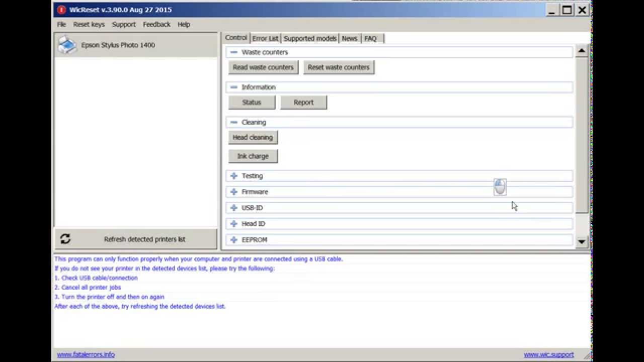Click the scrollbar up arrow in Control panel
This screenshot has height=362, width=644.
coord(582,51)
